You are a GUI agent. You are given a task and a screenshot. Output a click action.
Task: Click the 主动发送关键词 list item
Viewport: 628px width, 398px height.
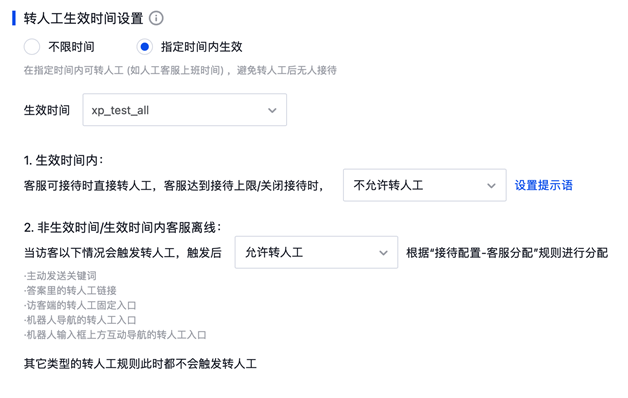[x=60, y=276]
